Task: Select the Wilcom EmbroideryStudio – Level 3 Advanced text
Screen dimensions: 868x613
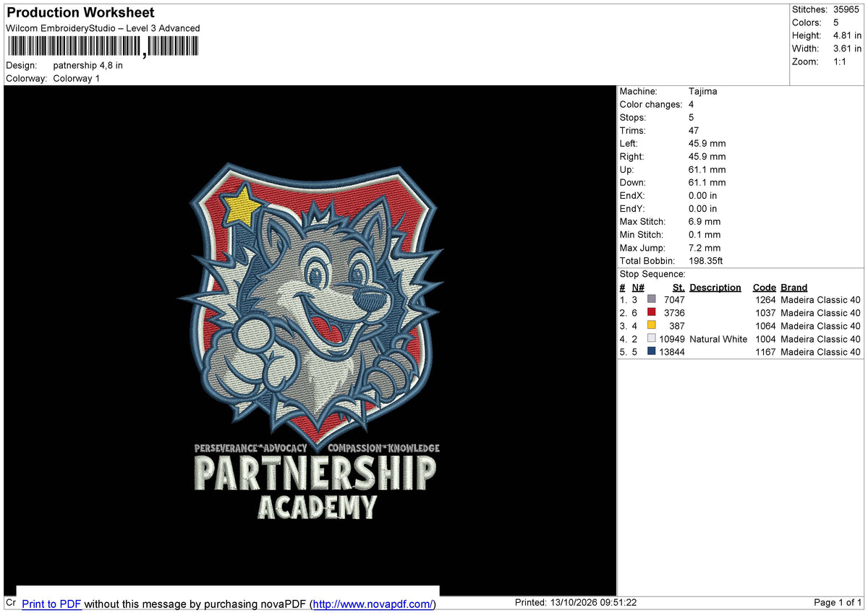Action: pos(103,28)
